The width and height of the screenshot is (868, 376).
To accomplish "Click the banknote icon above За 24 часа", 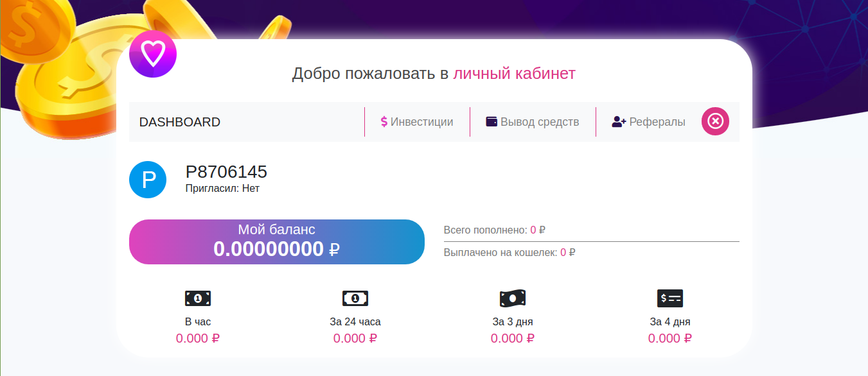I will (x=355, y=298).
